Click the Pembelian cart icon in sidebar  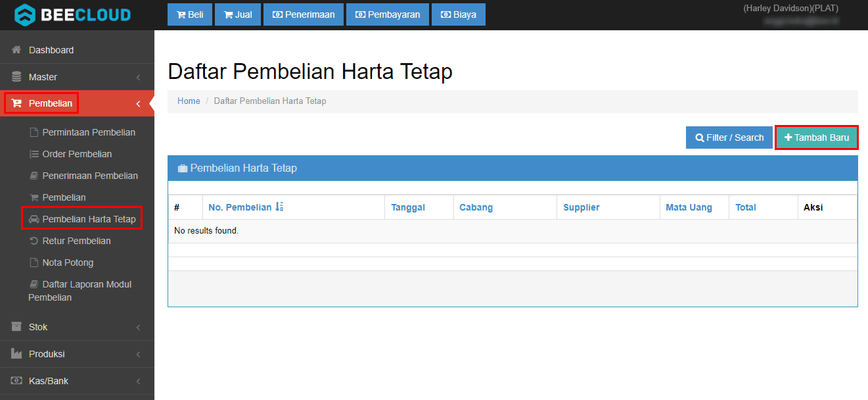pyautogui.click(x=17, y=103)
